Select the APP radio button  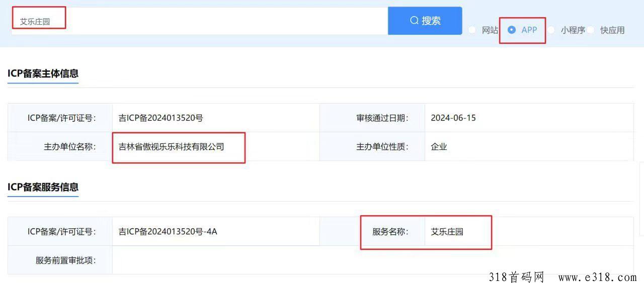point(512,30)
